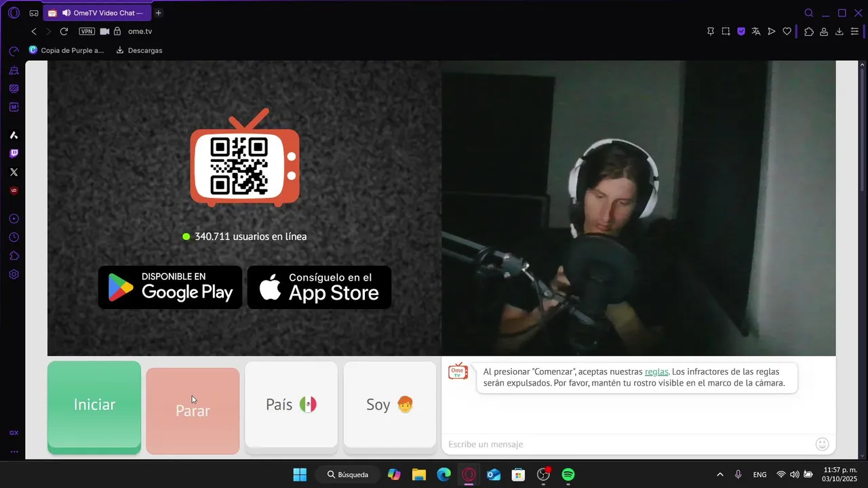Open the player sidebar icon
The image size is (868, 488).
pyautogui.click(x=14, y=219)
